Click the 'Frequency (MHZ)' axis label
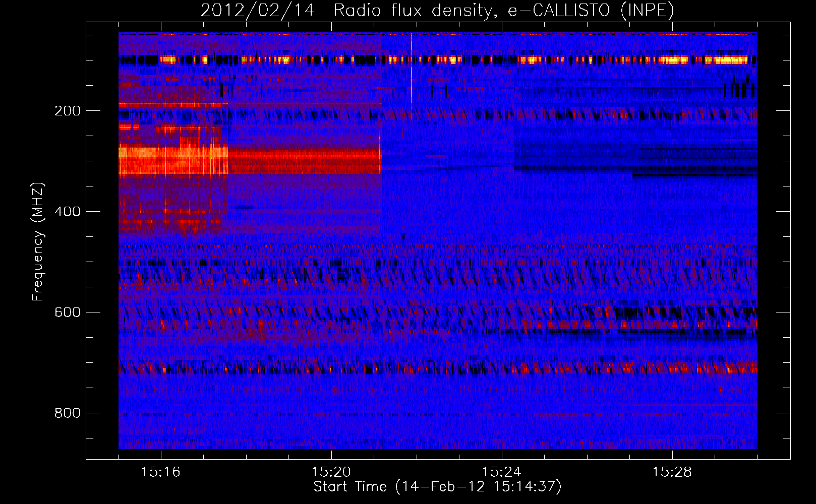 [x=38, y=241]
